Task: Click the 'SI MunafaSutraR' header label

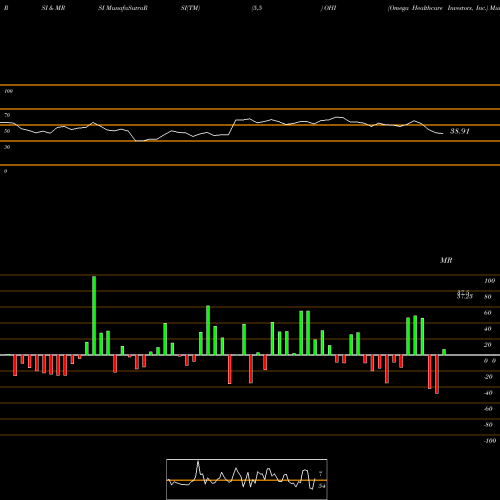Action: 123,8
